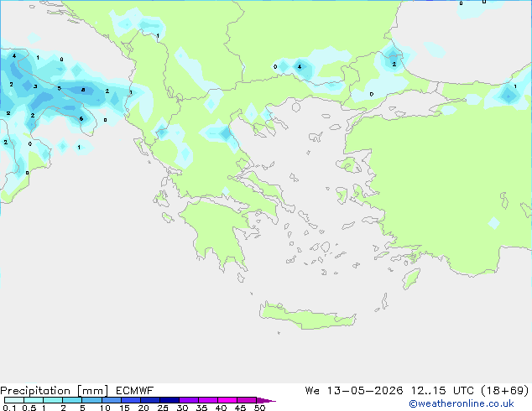The image size is (532, 411).
Task: Click the 30–35 mm legend swatch
Action: (189, 400)
